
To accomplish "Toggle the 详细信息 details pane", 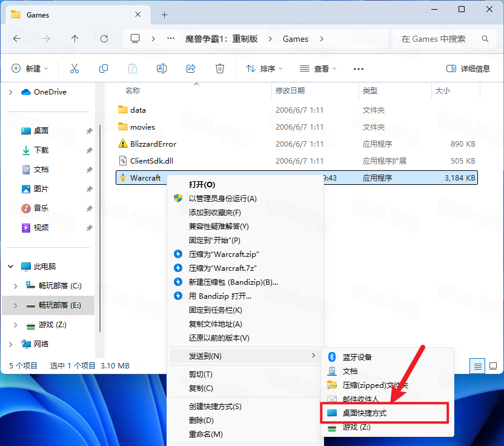I will point(468,68).
